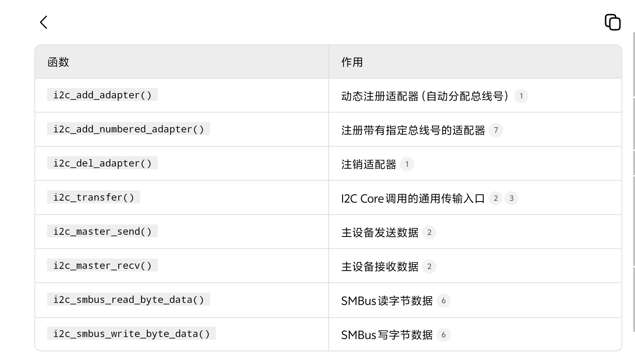Open citation 2 next to 主设备接收数据
The height and width of the screenshot is (364, 635).
[x=430, y=266]
